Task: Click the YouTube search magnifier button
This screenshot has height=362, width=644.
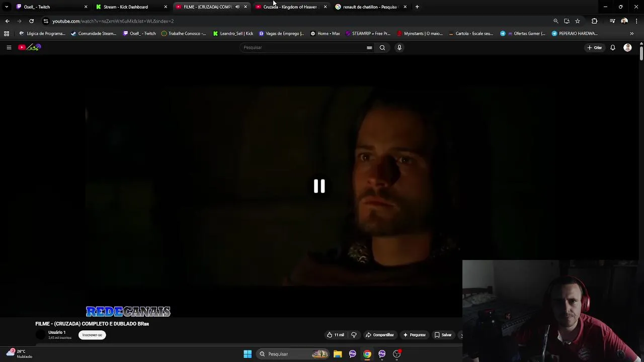Action: (382, 47)
